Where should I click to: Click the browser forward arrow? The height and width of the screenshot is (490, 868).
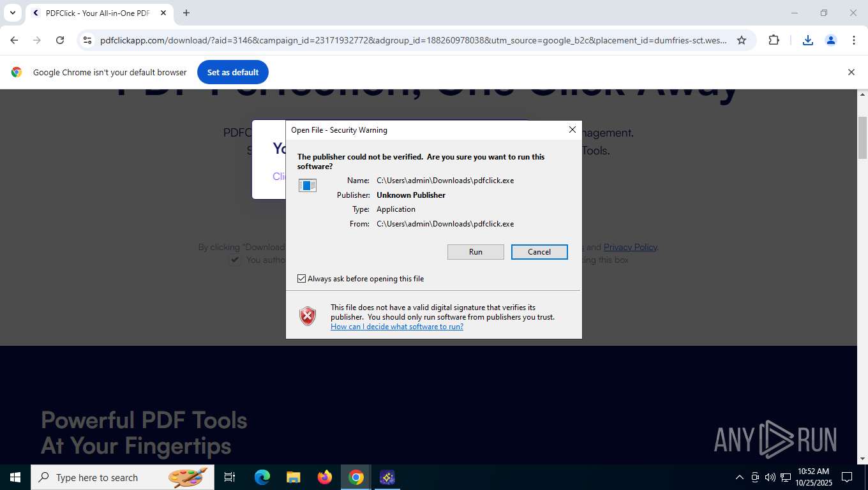click(37, 40)
